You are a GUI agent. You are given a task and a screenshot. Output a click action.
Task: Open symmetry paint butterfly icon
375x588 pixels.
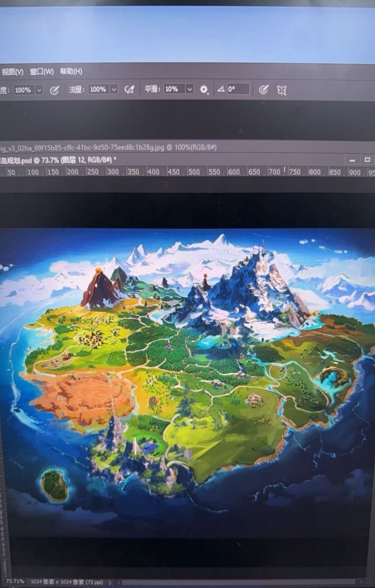[282, 90]
